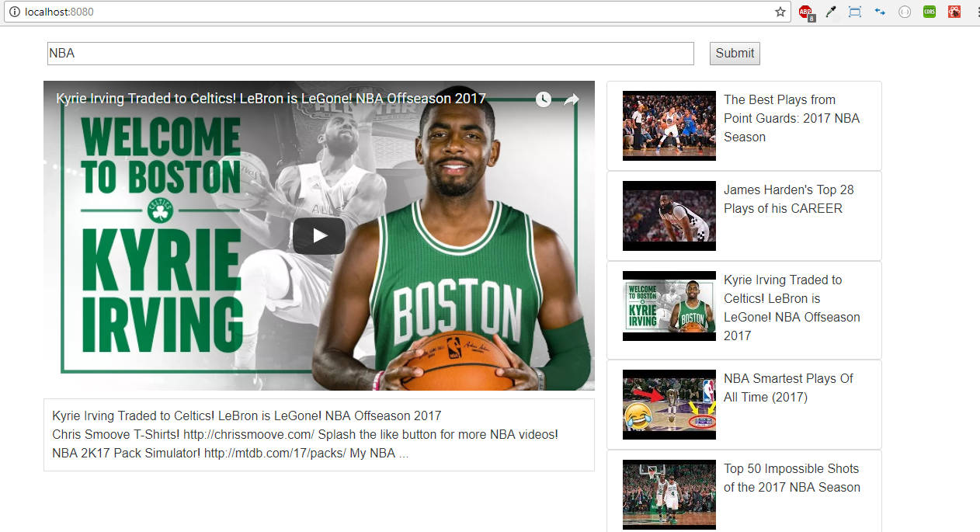Activate the eyedropper color picker extension

830,12
